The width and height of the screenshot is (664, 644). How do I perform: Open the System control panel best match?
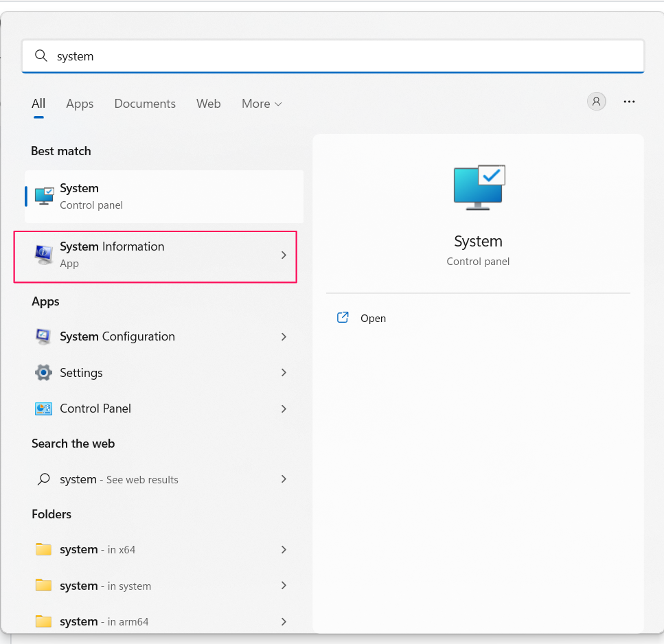click(x=163, y=196)
